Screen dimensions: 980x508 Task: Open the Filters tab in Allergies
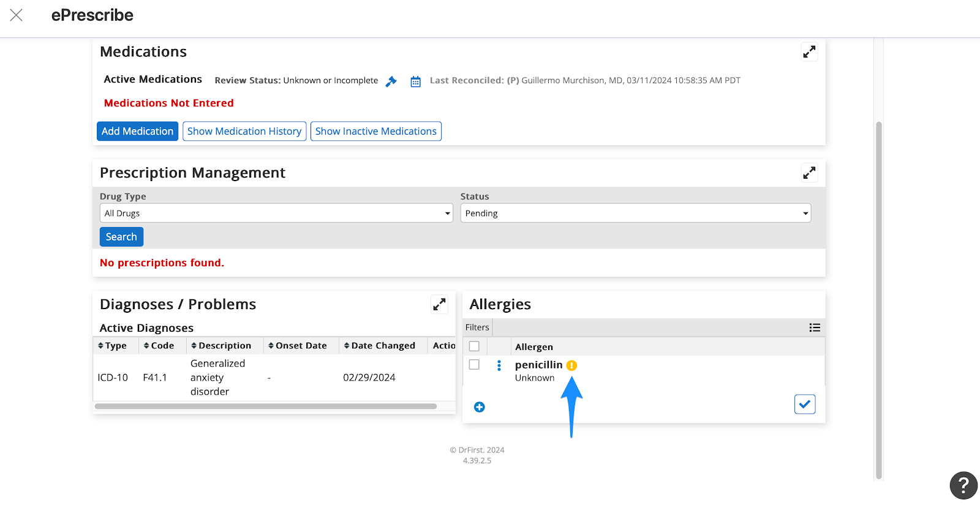click(477, 327)
